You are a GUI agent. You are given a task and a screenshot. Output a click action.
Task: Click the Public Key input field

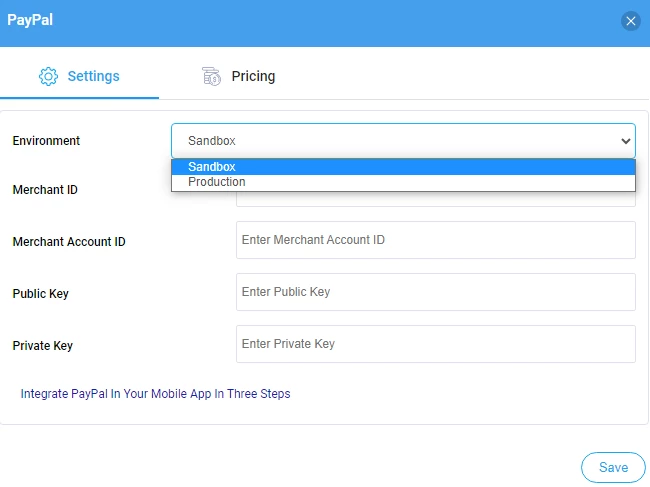point(436,292)
